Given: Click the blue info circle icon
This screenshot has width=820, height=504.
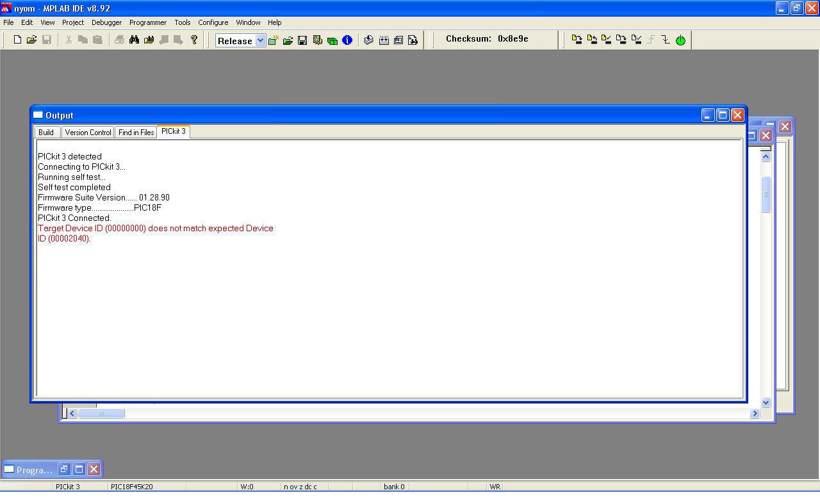Looking at the screenshot, I should point(347,40).
